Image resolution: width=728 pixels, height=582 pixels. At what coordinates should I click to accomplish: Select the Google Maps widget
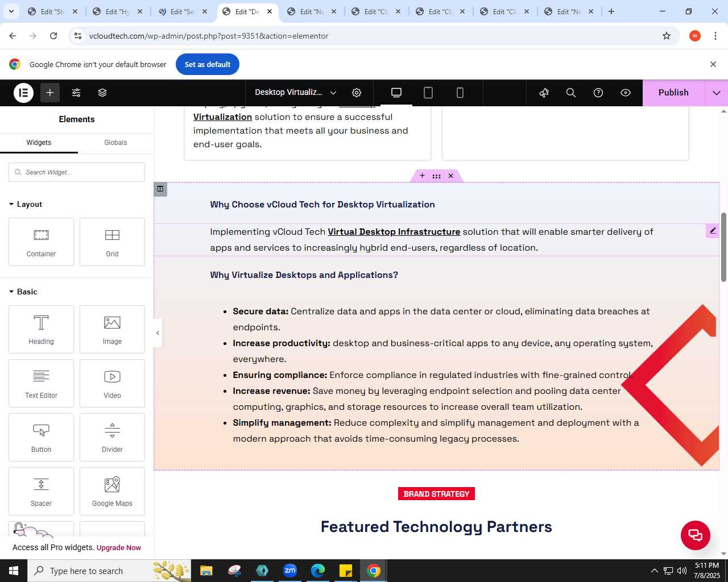point(112,491)
